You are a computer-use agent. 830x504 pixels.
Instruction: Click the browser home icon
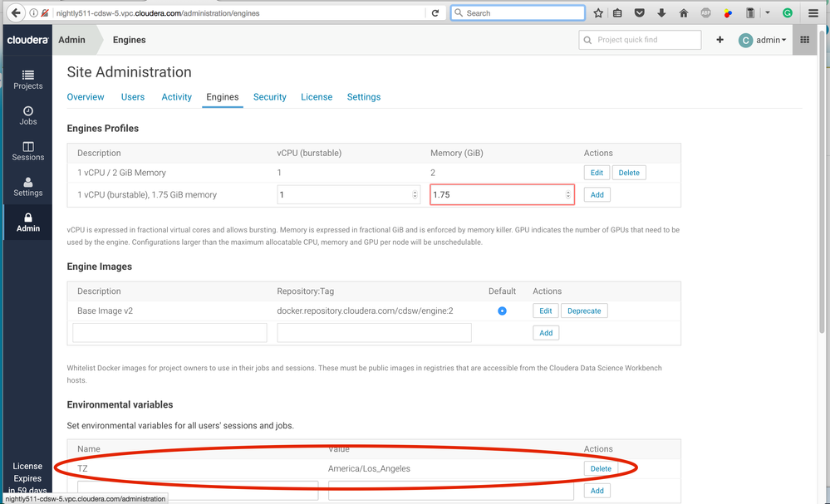pos(684,13)
